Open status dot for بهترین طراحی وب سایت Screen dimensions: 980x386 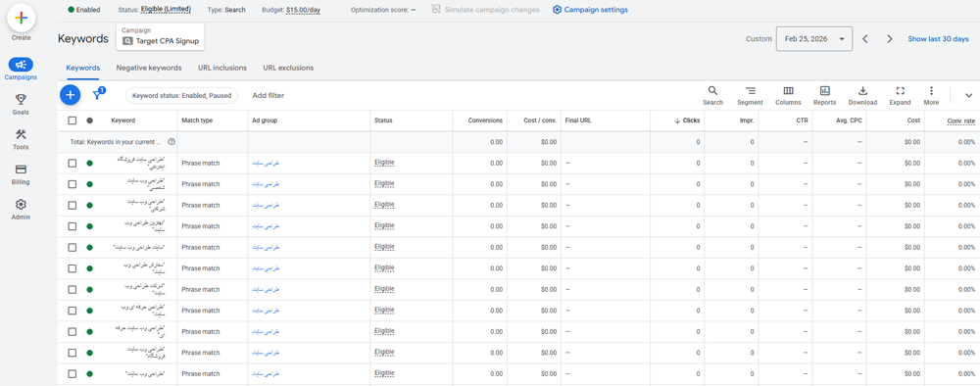point(89,226)
